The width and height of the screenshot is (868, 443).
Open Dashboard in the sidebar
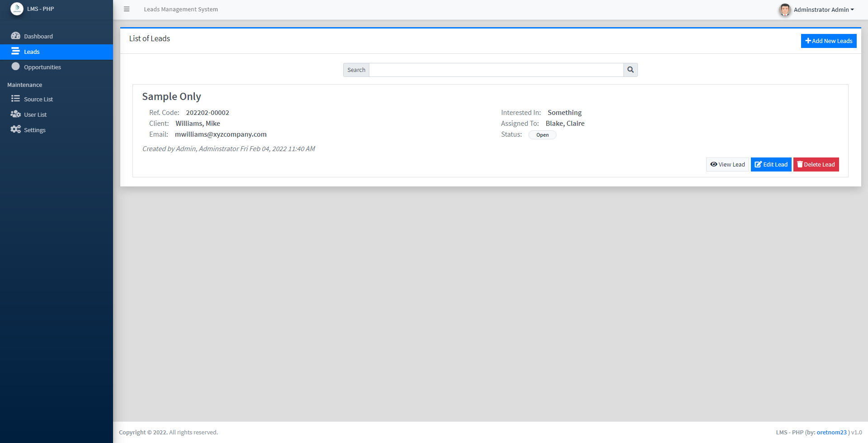click(x=57, y=36)
